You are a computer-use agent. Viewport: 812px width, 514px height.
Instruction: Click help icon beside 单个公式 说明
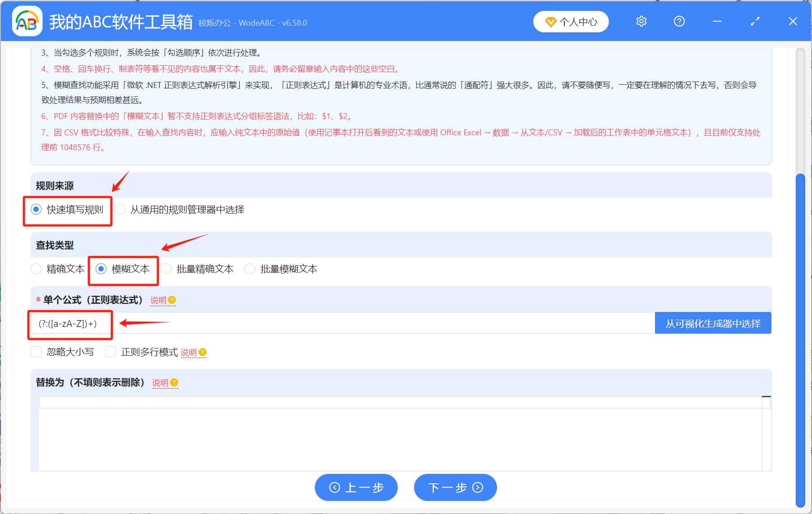(x=172, y=300)
